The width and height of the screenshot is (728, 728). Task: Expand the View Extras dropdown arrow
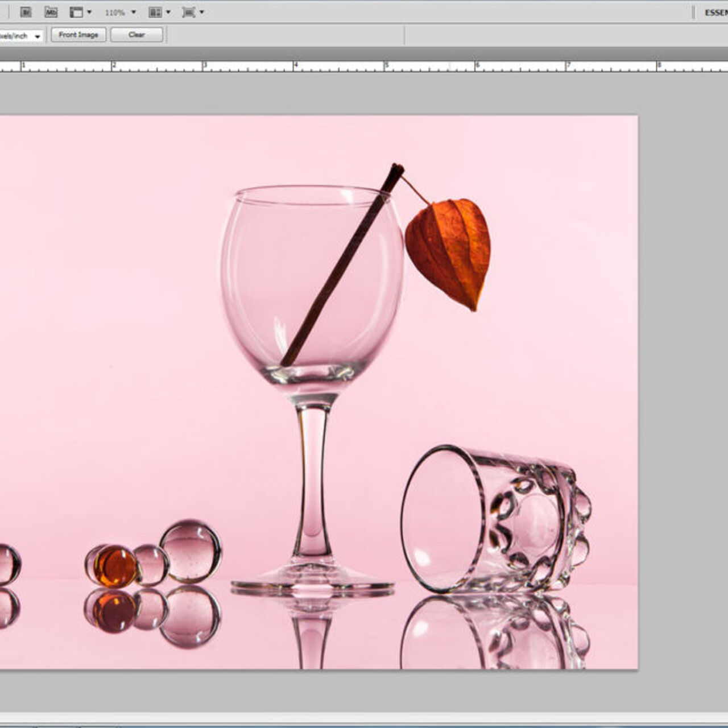click(89, 12)
